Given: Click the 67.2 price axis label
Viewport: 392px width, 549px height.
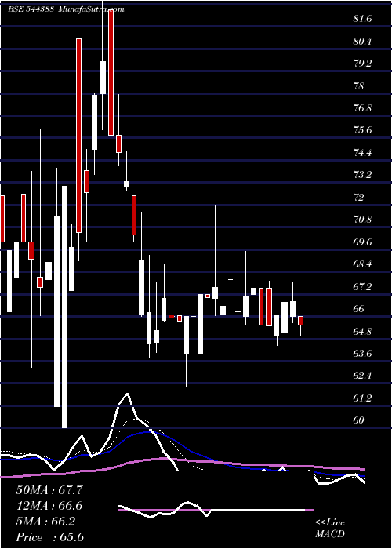Looking at the screenshot, I should (x=362, y=287).
